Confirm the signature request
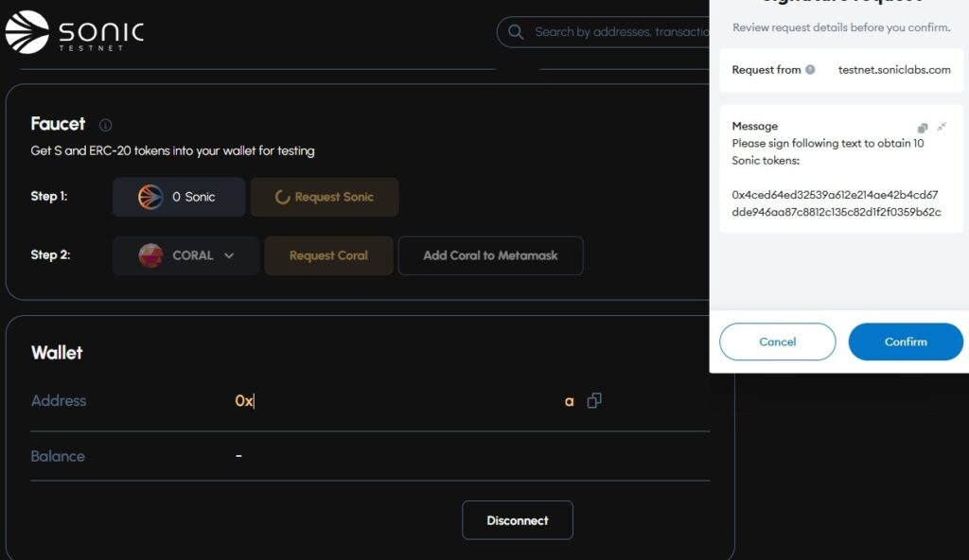 tap(906, 341)
